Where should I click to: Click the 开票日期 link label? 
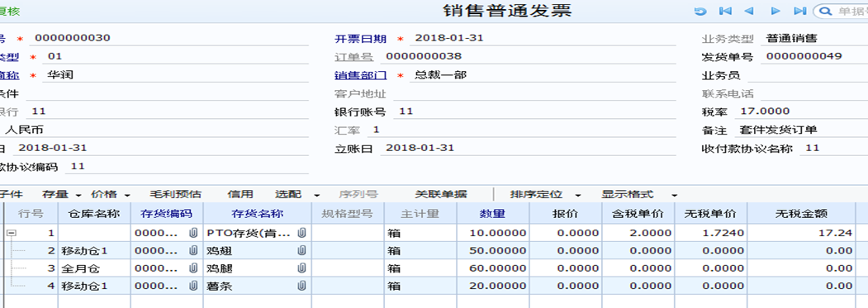360,39
